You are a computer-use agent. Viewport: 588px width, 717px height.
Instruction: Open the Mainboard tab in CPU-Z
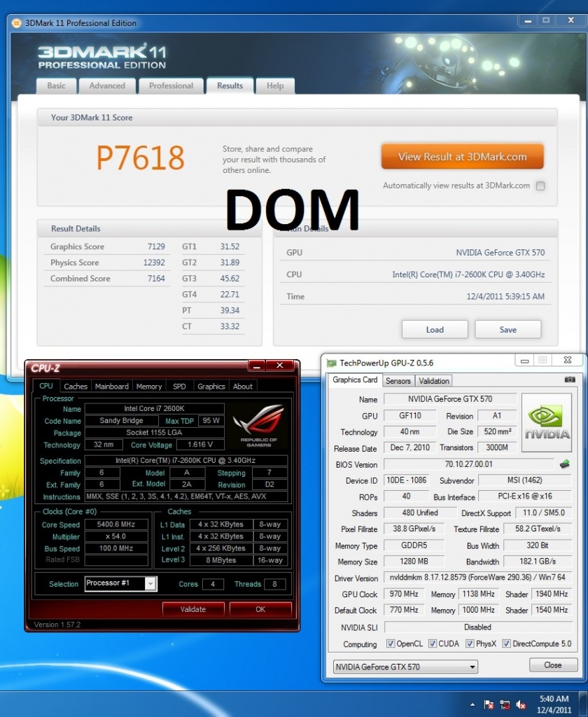pyautogui.click(x=112, y=386)
